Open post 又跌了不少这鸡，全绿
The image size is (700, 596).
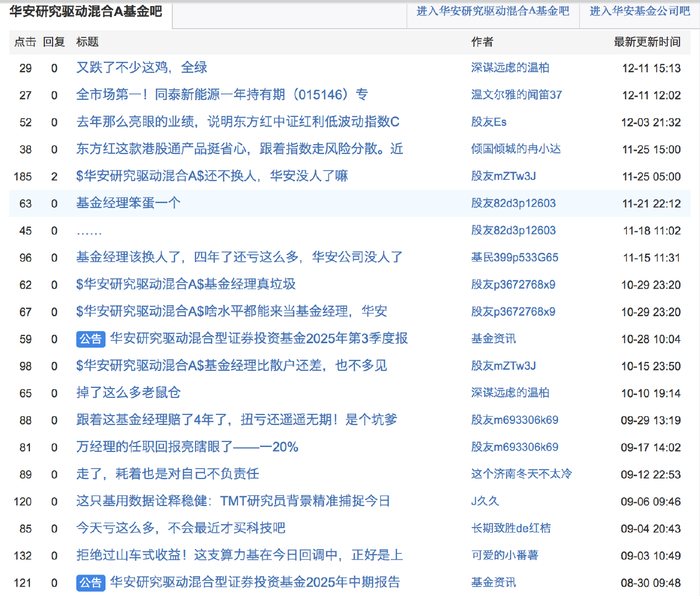(x=142, y=68)
